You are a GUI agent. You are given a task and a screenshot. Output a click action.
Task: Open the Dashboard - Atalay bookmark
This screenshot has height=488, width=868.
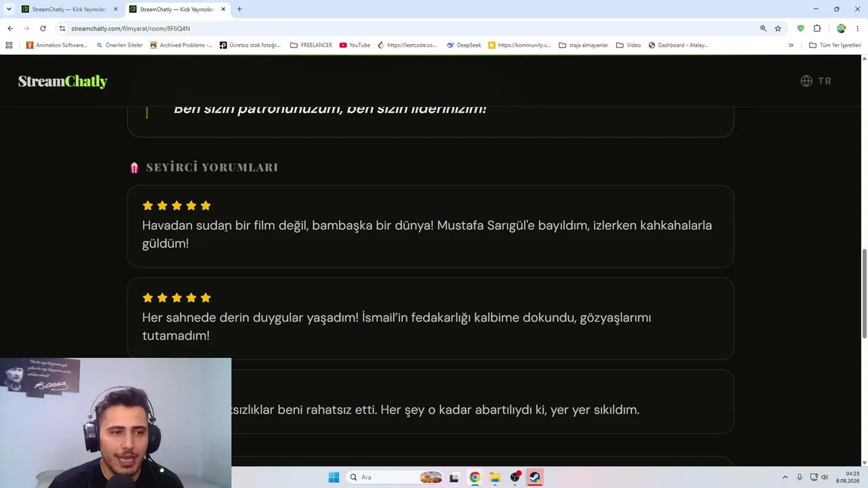tap(678, 45)
